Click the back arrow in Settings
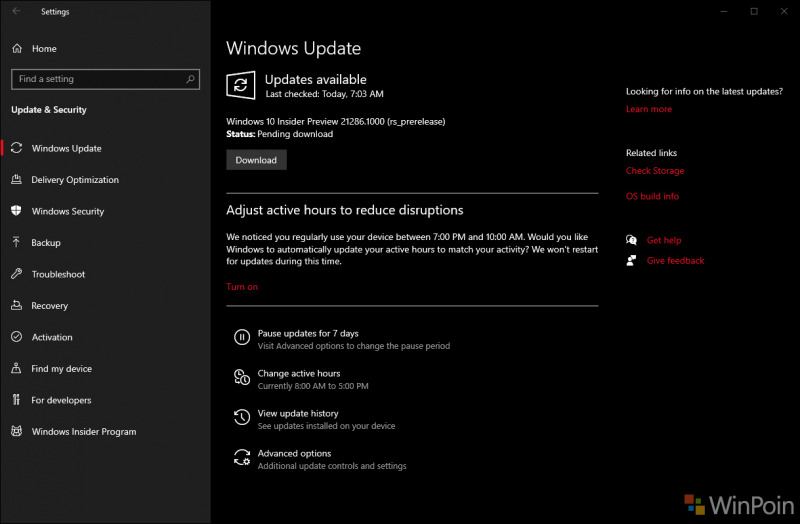Viewport: 800px width, 524px height. [x=16, y=12]
